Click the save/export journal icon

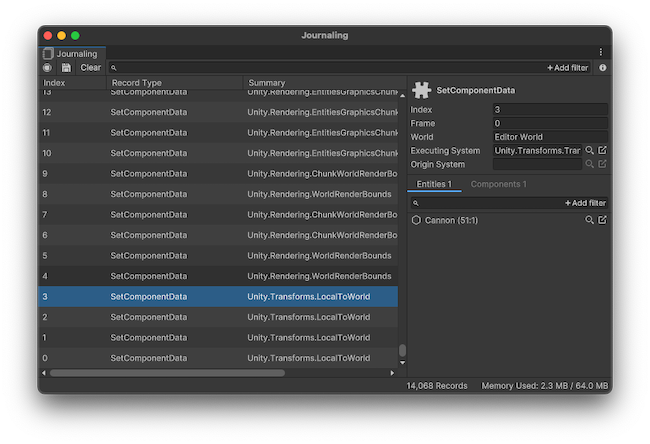(x=66, y=68)
